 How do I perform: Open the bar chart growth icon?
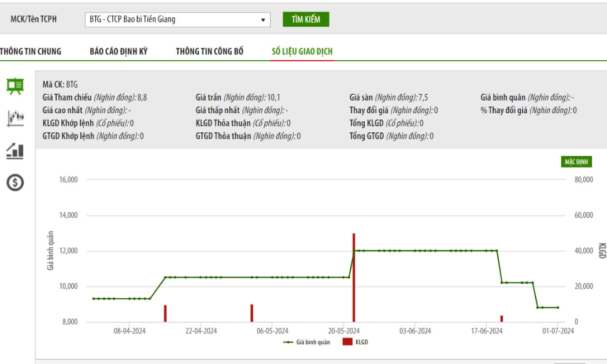(x=15, y=150)
